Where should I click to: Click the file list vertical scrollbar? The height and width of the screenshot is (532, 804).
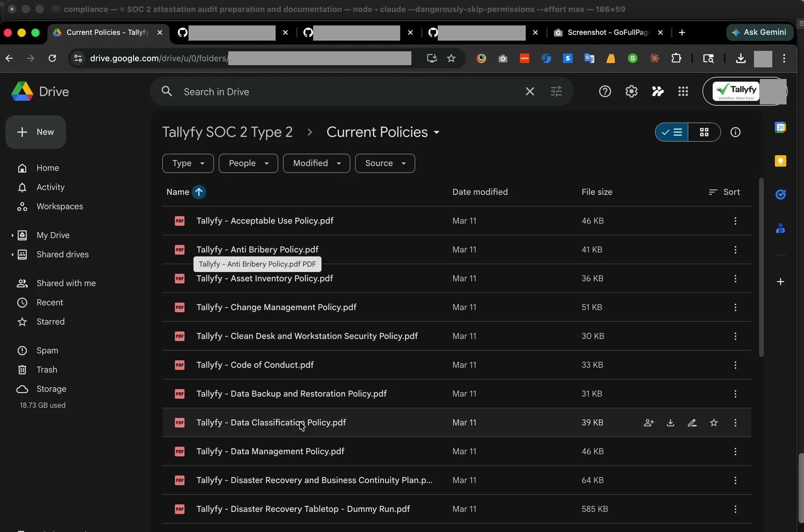(x=762, y=268)
